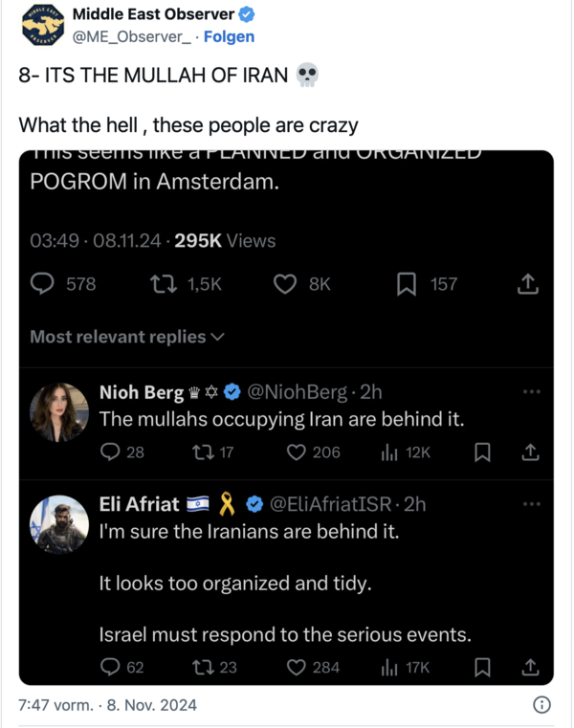Bookmark the post with 157 saves
Image resolution: width=574 pixels, height=728 pixels.
click(407, 284)
